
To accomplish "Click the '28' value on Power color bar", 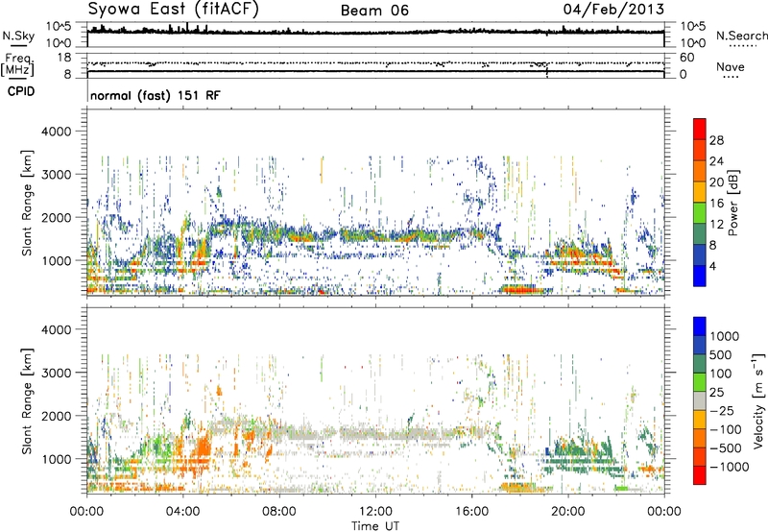I will click(x=716, y=140).
